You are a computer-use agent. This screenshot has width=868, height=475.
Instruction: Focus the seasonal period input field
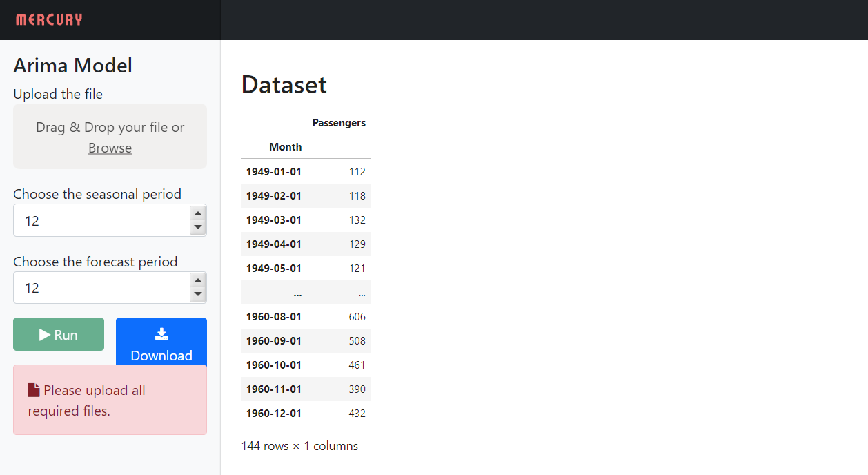click(100, 221)
